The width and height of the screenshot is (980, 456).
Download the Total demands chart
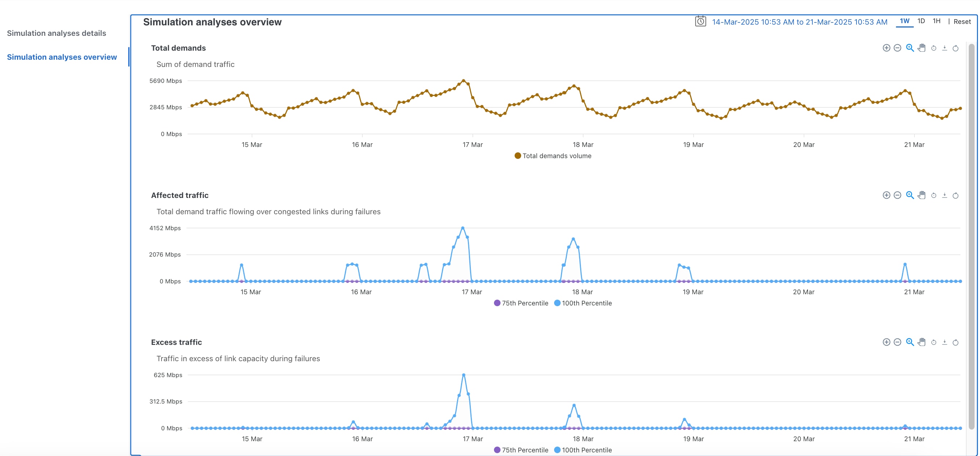tap(944, 48)
